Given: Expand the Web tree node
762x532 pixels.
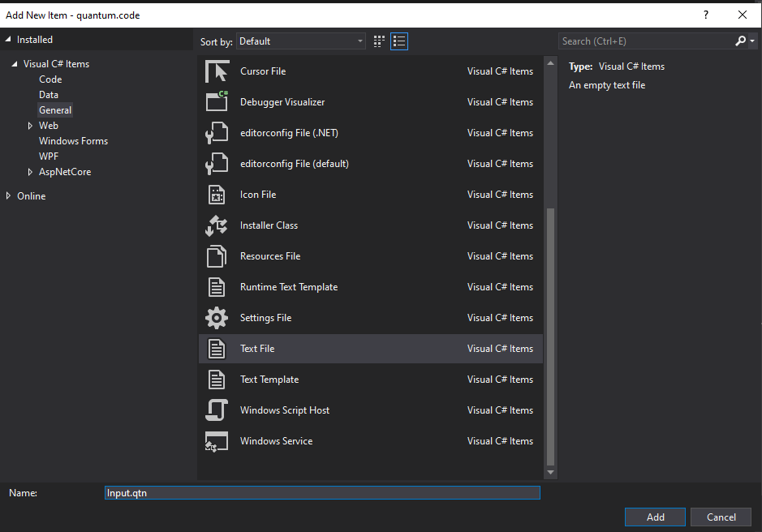Looking at the screenshot, I should click(x=30, y=126).
